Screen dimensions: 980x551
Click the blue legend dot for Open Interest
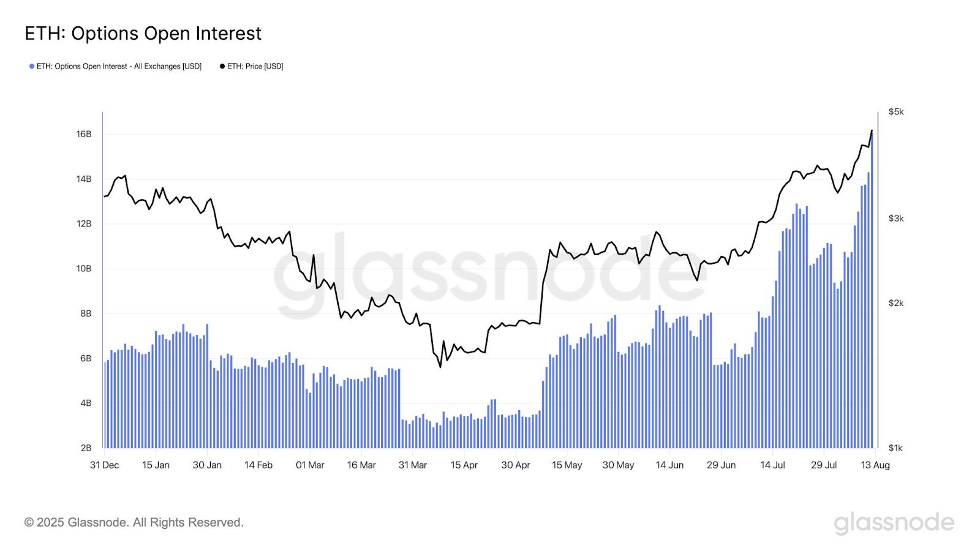coord(32,66)
